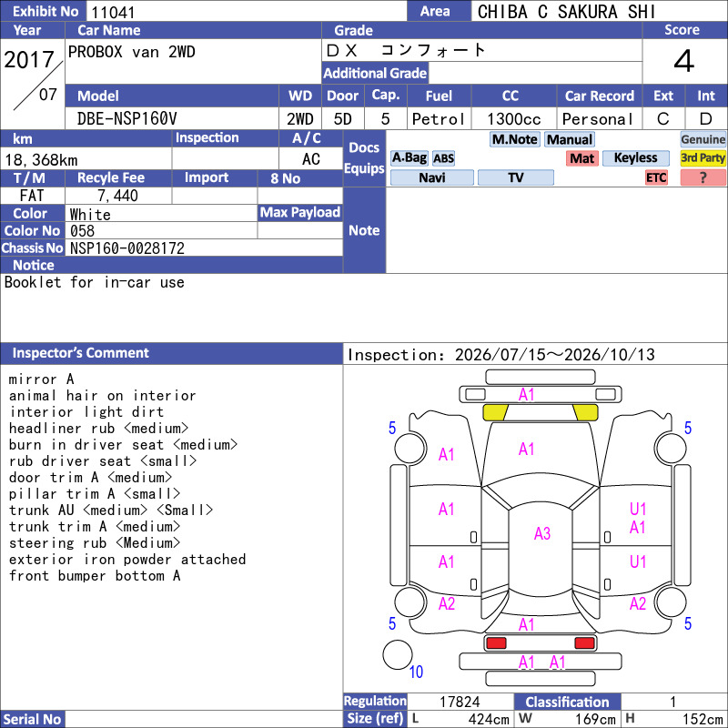
Task: Click the Additional Grade header
Action: 375,73
